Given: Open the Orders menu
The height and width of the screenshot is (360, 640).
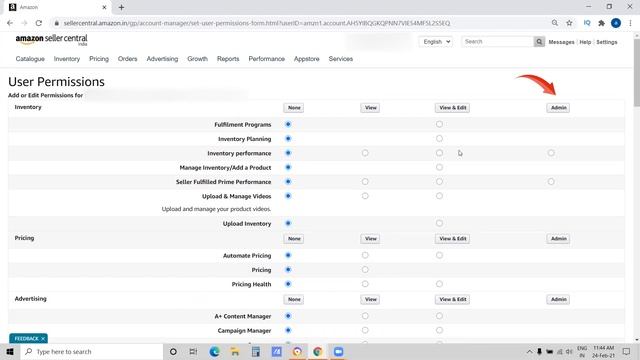Looking at the screenshot, I should click(x=127, y=59).
